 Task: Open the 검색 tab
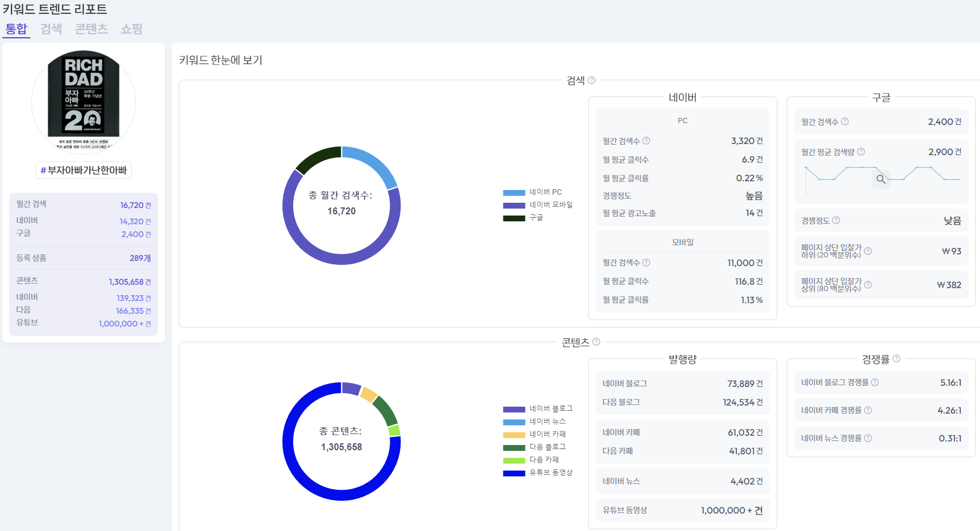(x=51, y=28)
